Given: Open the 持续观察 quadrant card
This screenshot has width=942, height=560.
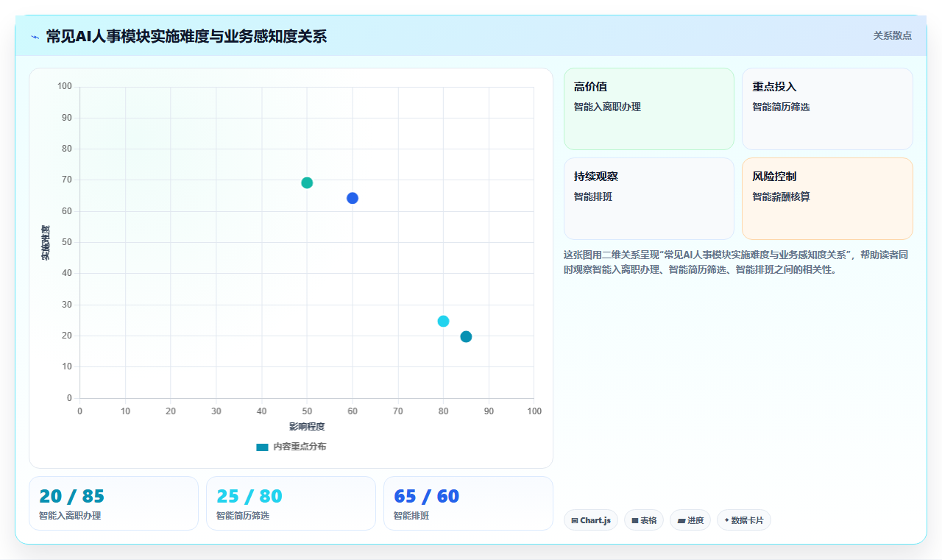Looking at the screenshot, I should click(649, 199).
